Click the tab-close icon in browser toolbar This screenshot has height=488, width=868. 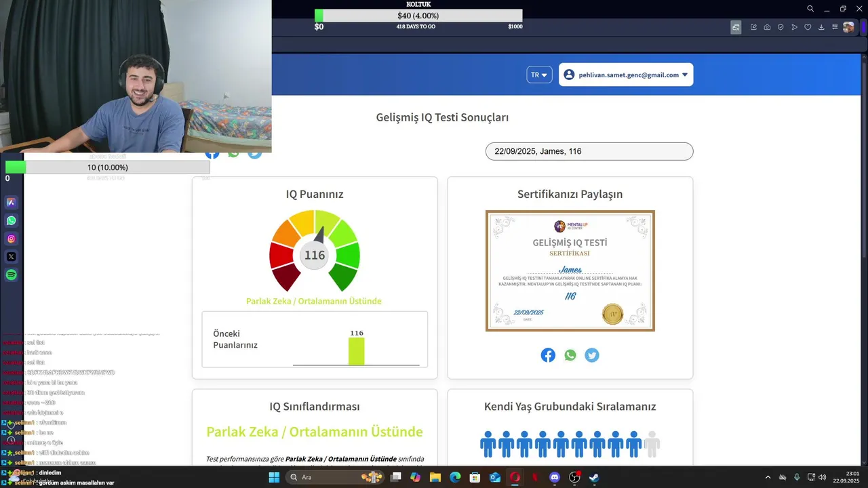click(736, 27)
